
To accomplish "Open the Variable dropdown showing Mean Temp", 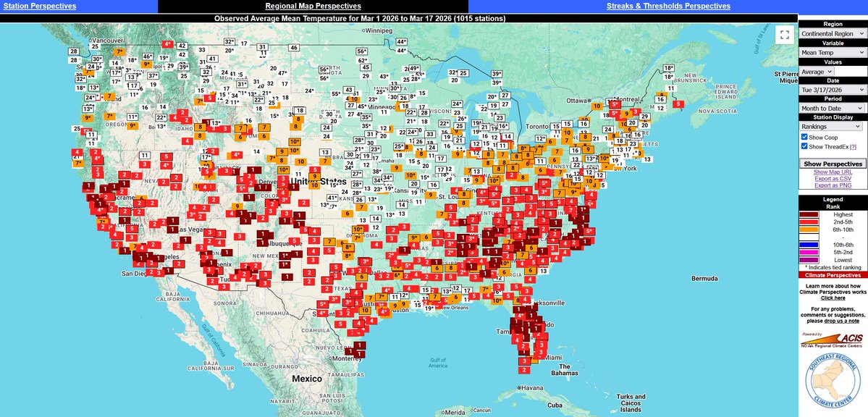I will [833, 53].
